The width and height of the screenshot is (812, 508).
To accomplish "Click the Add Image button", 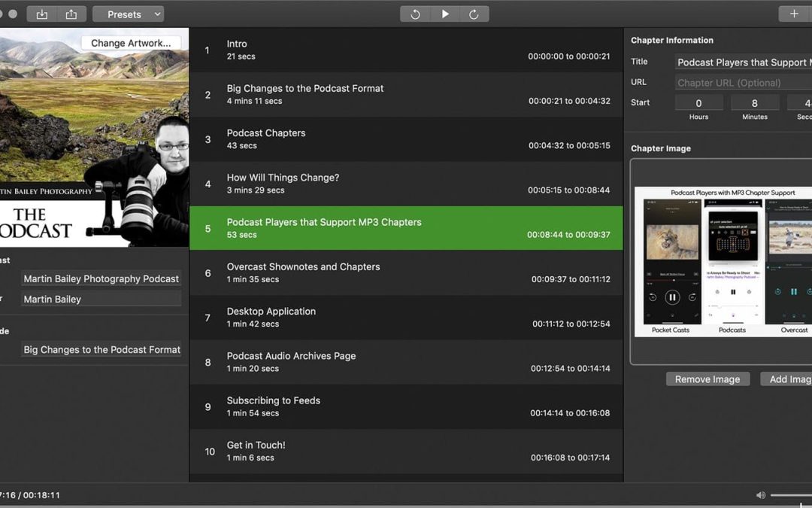I will click(x=788, y=379).
